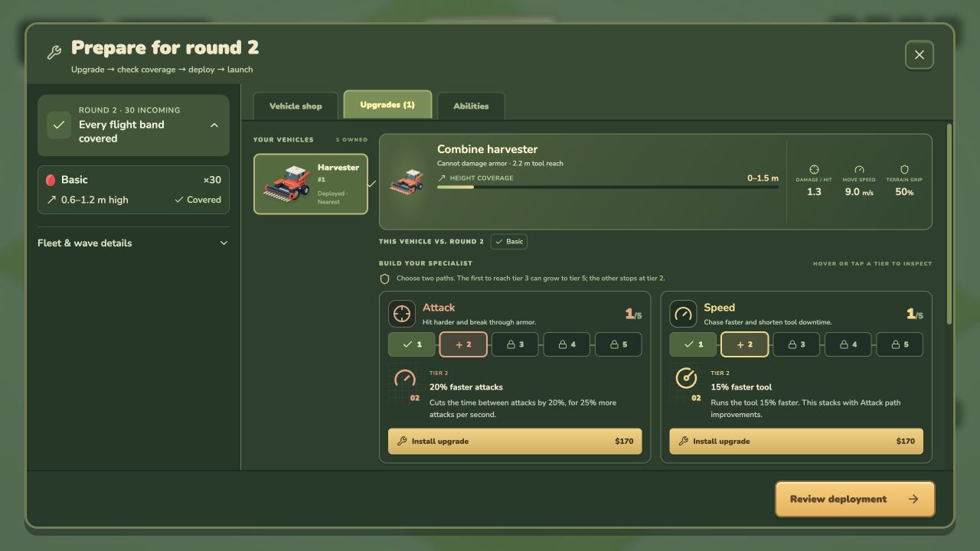
Task: Click the green checkmark icon for round coverage
Action: pyautogui.click(x=59, y=126)
